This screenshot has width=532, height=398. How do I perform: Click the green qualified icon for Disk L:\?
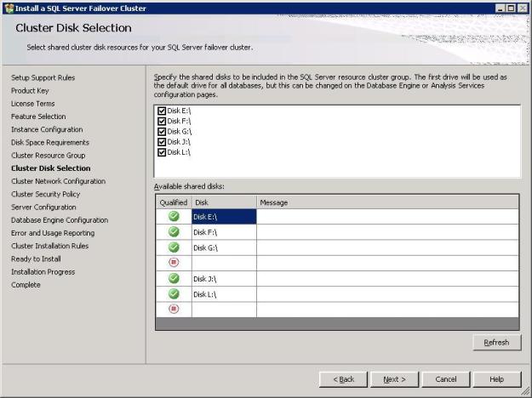tap(174, 293)
